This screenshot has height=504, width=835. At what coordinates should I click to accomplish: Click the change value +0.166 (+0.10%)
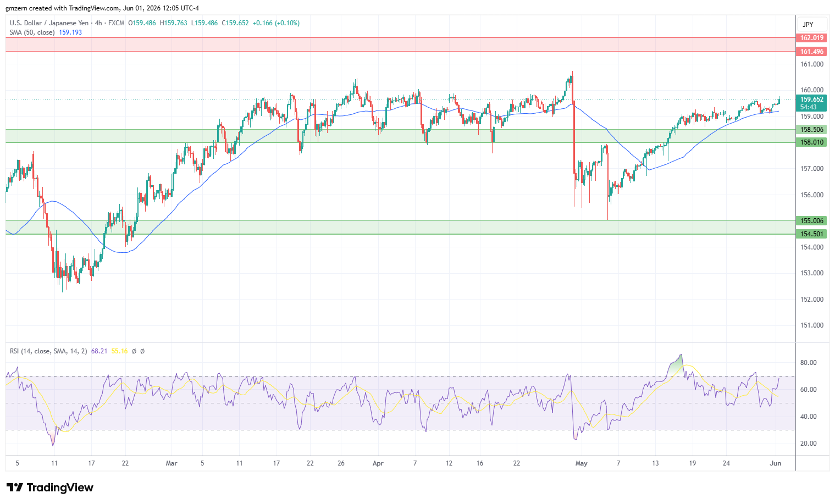(x=277, y=23)
